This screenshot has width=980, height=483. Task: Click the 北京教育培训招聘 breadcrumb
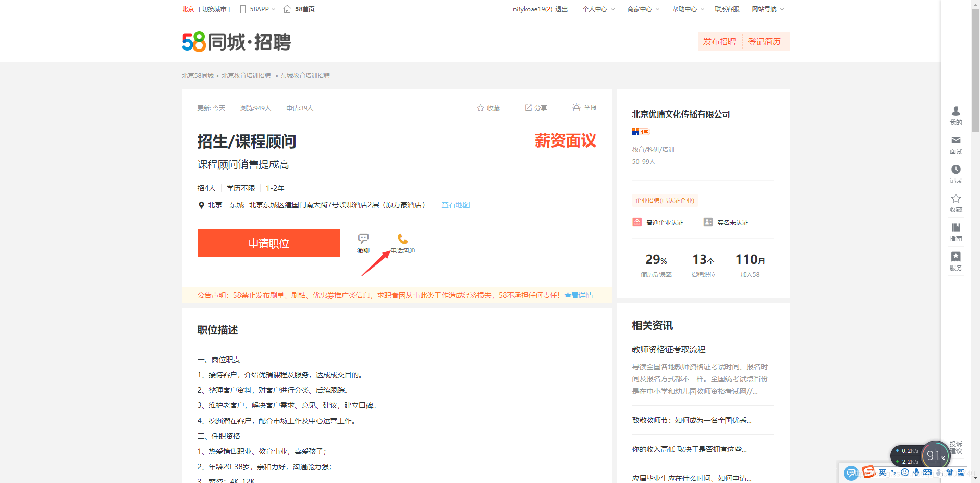(x=246, y=75)
